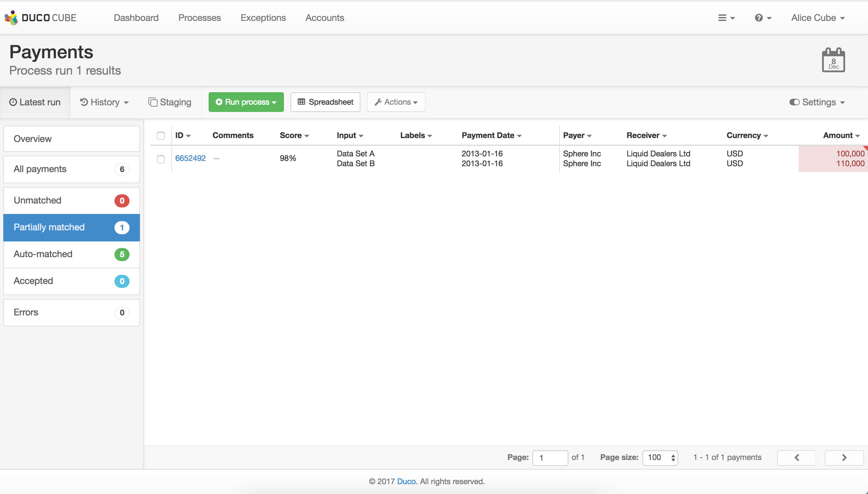Image resolution: width=868 pixels, height=494 pixels.
Task: Switch to the Latest run tab
Action: (35, 102)
